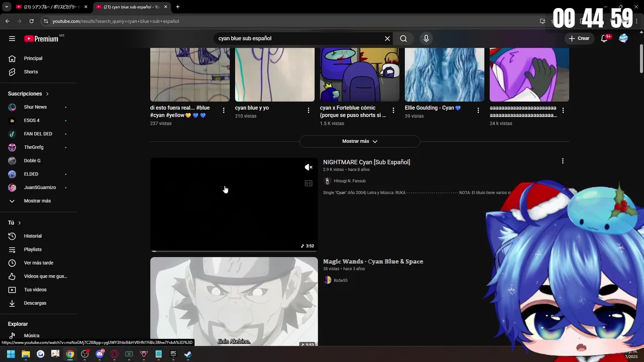
Task: Go back with the browser arrow
Action: [7, 21]
